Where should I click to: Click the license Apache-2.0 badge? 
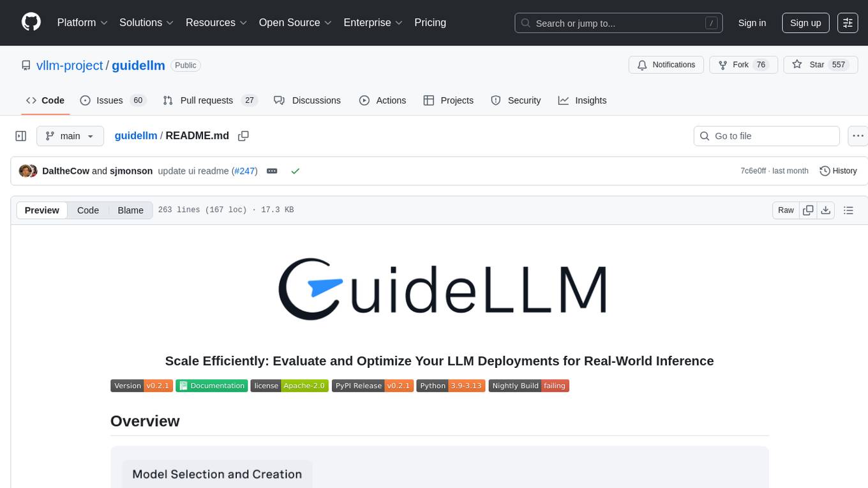pyautogui.click(x=290, y=386)
